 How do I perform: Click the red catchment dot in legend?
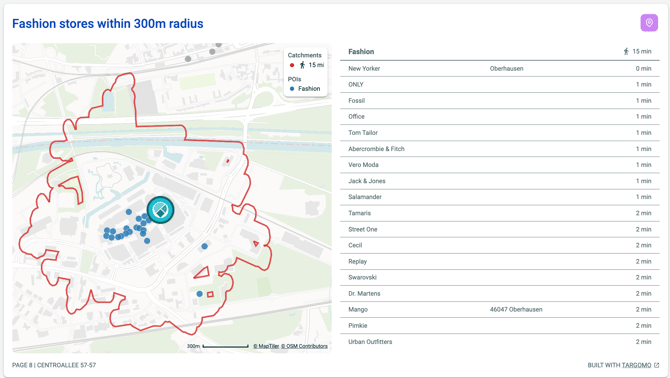click(x=292, y=65)
